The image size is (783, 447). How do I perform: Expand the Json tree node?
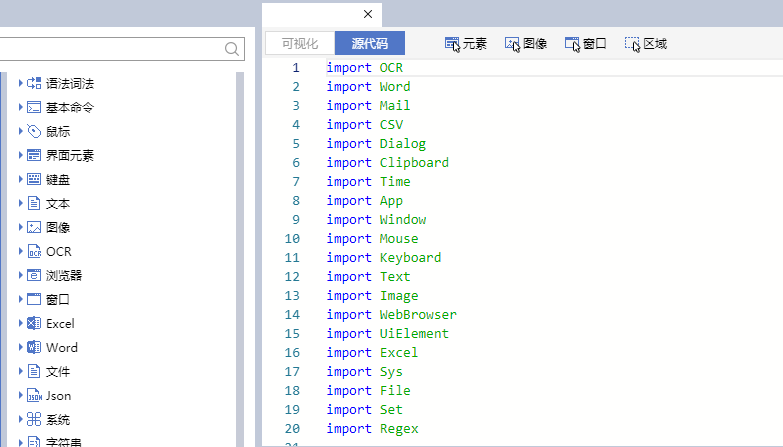[20, 396]
